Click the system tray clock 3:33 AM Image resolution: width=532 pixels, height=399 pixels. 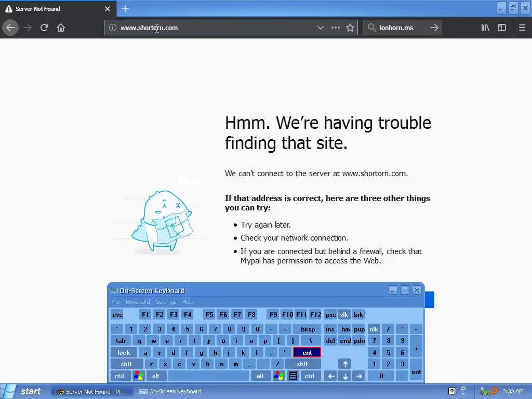[x=513, y=391]
